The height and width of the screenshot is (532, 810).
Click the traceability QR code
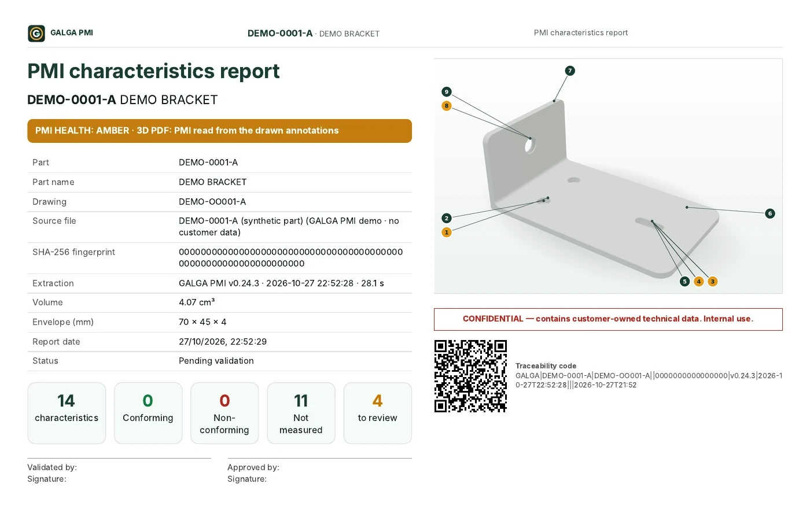pyautogui.click(x=470, y=376)
